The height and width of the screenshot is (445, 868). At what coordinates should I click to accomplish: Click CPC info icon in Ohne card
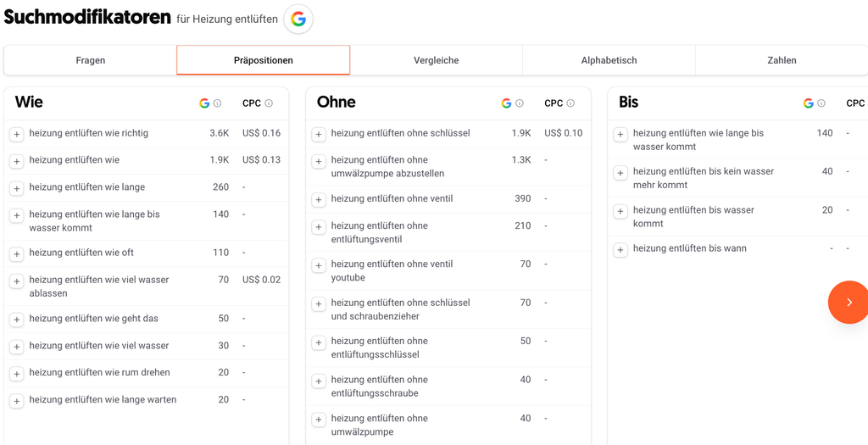(x=570, y=103)
